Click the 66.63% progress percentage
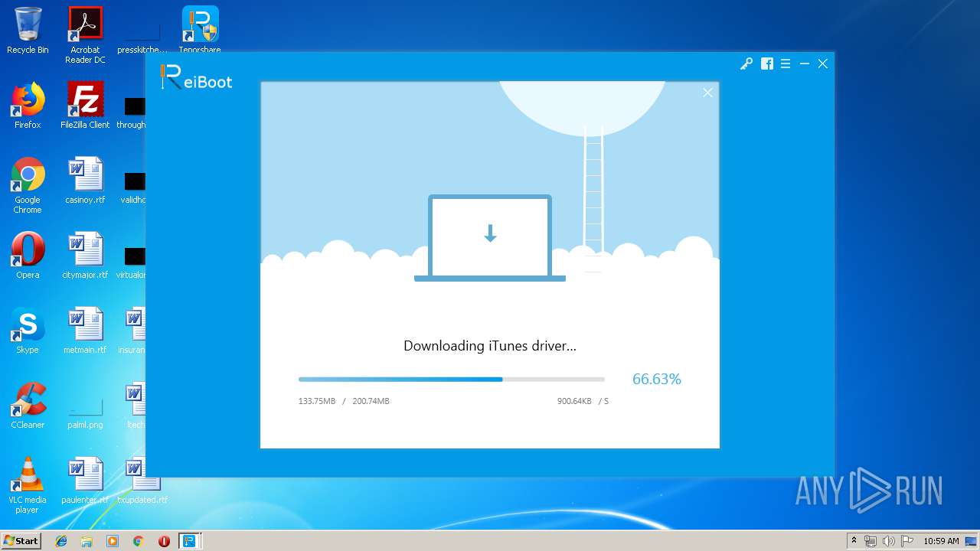Screen dimensions: 980x551 [656, 379]
